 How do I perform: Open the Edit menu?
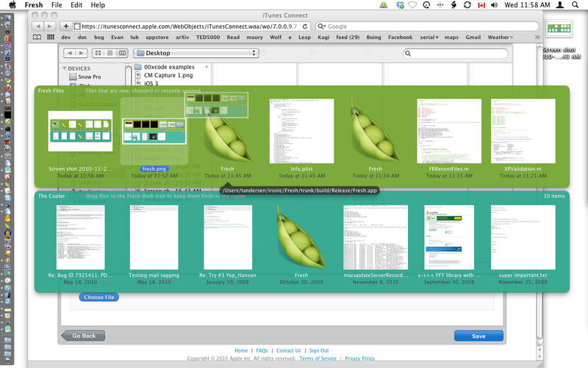(77, 5)
